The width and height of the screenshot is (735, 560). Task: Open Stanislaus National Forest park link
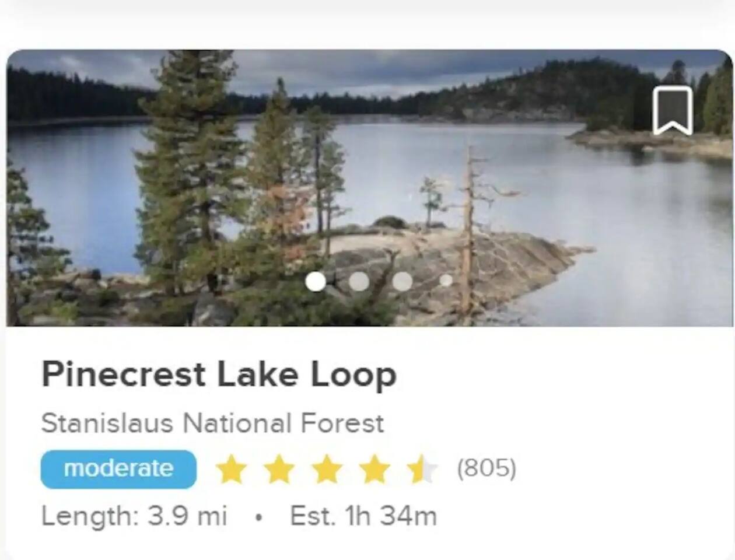click(212, 423)
